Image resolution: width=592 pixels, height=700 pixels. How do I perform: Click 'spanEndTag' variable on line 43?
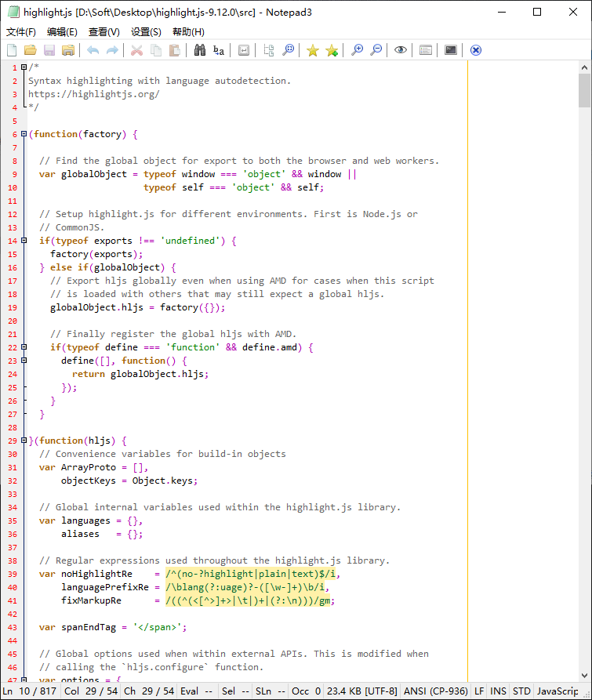click(89, 627)
